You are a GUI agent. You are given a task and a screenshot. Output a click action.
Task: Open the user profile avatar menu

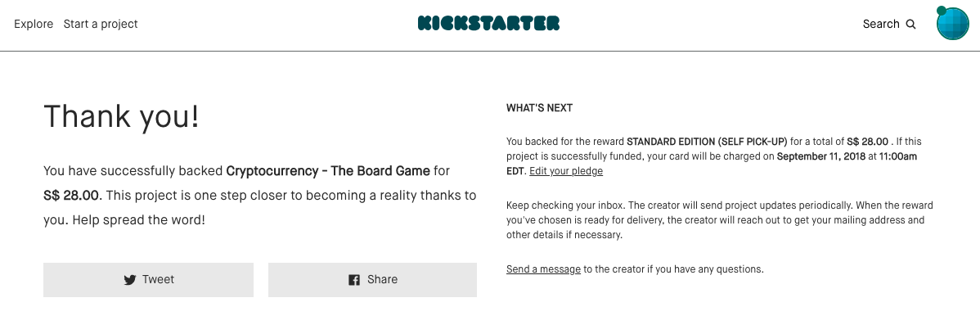coord(954,25)
